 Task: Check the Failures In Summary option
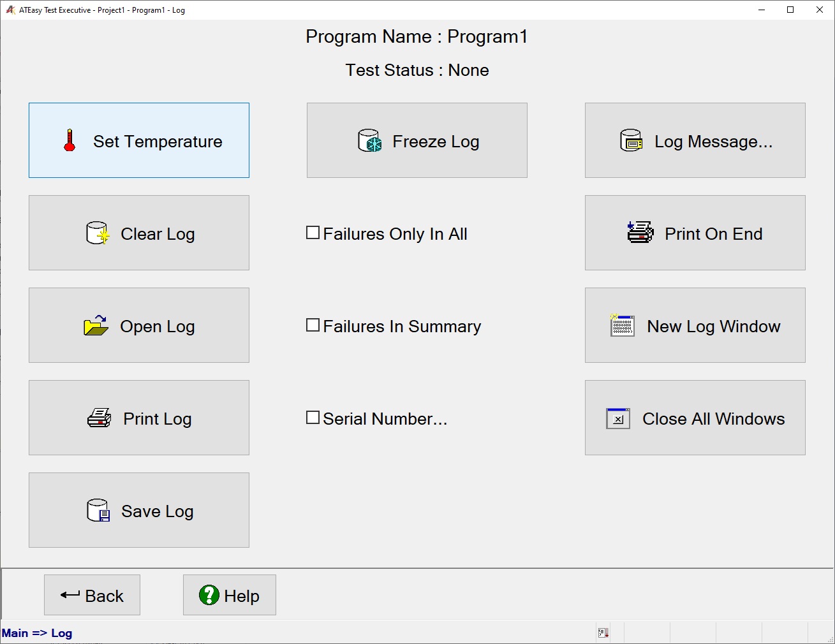click(x=313, y=325)
